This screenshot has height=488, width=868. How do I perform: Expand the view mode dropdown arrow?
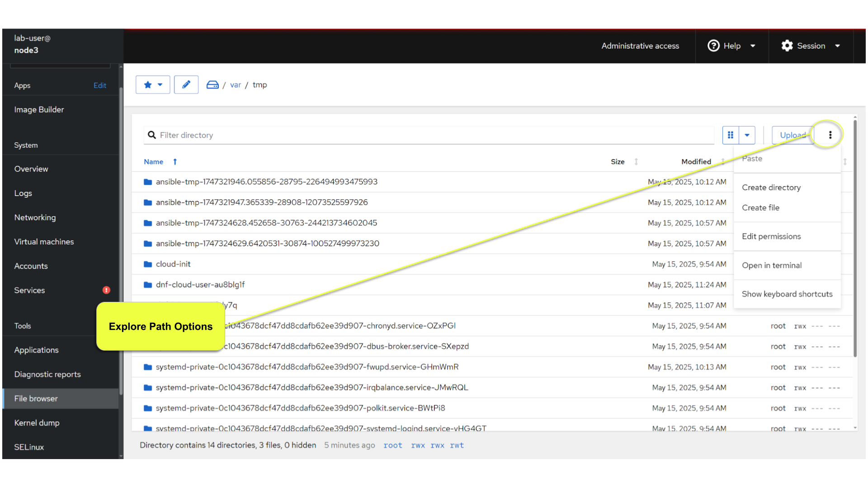(x=747, y=135)
